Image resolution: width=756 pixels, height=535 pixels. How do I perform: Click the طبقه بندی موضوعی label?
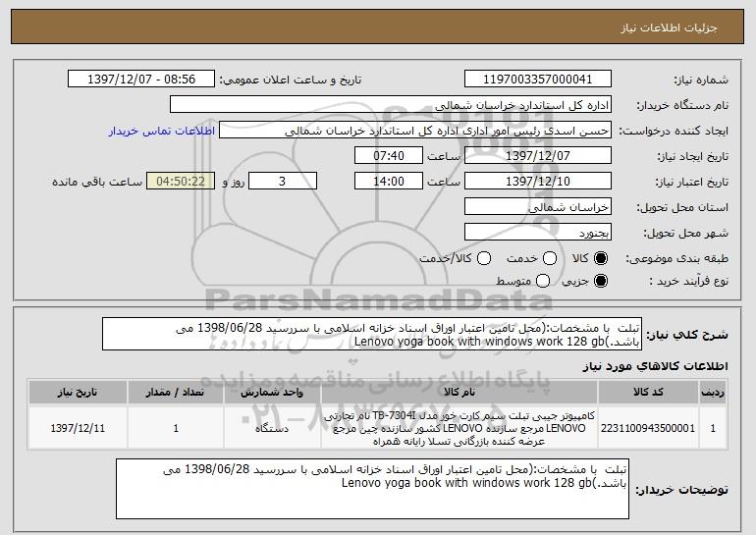tap(676, 259)
